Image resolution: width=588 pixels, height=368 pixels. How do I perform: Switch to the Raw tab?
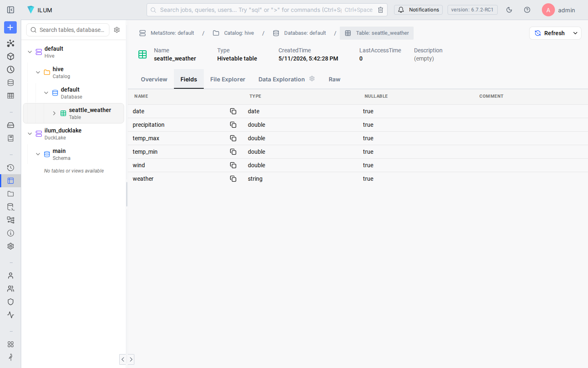(334, 79)
